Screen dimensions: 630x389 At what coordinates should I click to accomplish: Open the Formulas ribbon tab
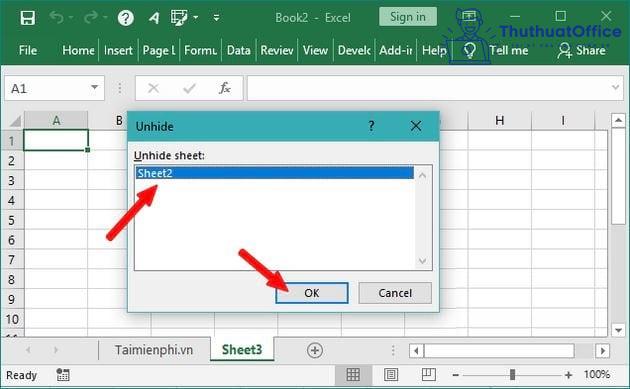point(200,50)
